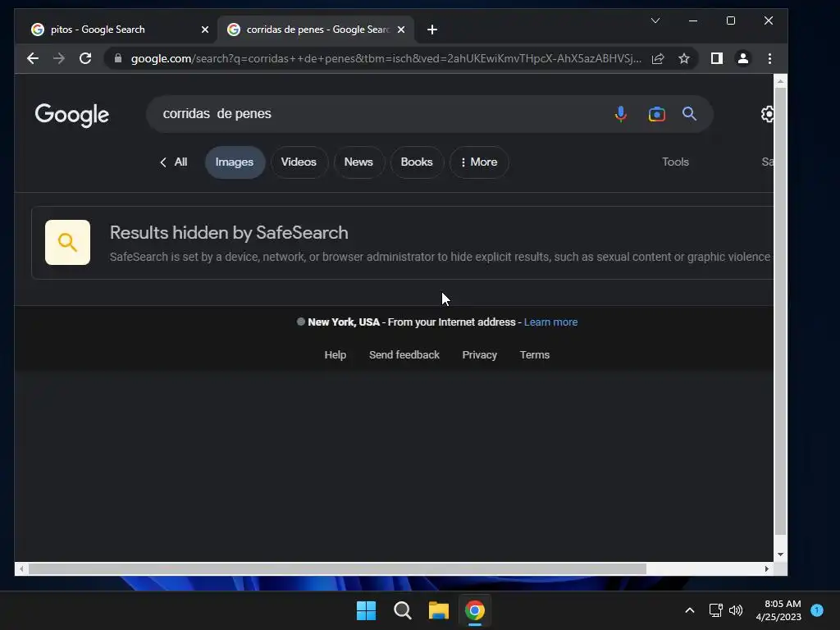Screen dimensions: 840x630
Task: Share this page from address bar
Action: point(658,58)
